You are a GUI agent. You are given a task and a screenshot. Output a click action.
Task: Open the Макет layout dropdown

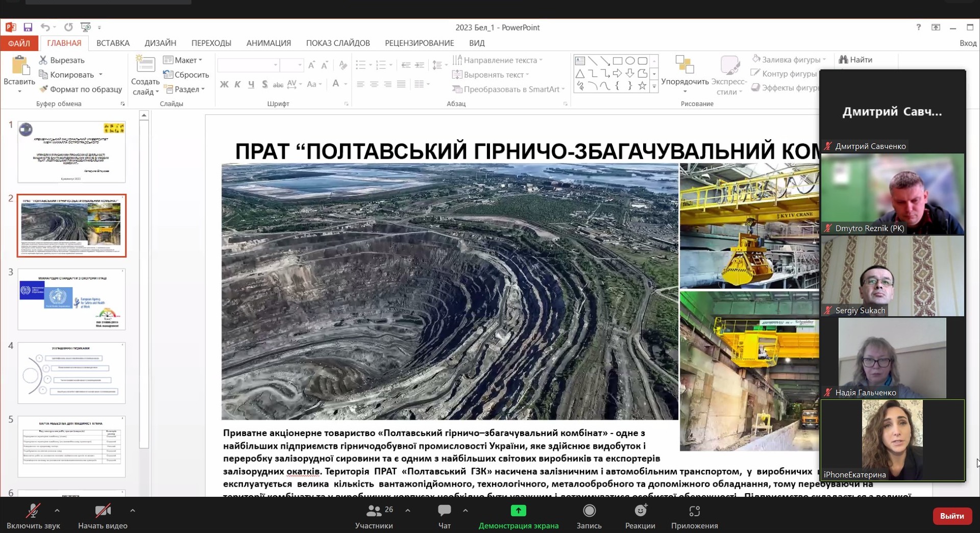click(183, 60)
